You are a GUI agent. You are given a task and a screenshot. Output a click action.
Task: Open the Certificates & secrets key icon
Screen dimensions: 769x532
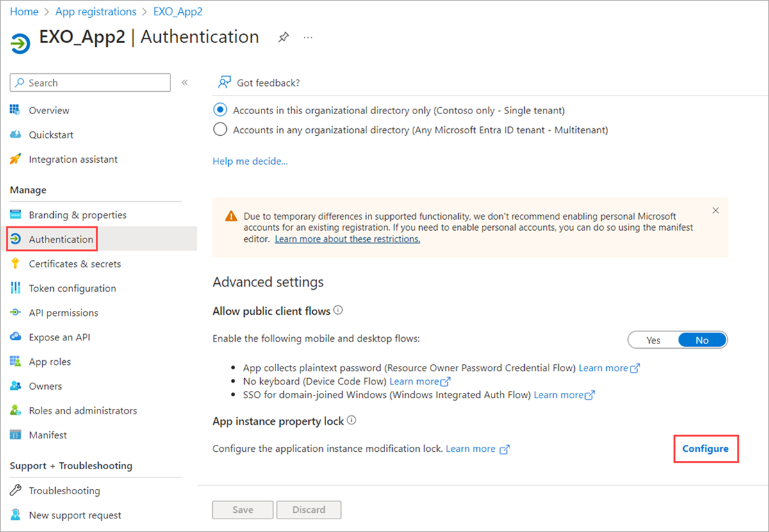click(x=16, y=264)
